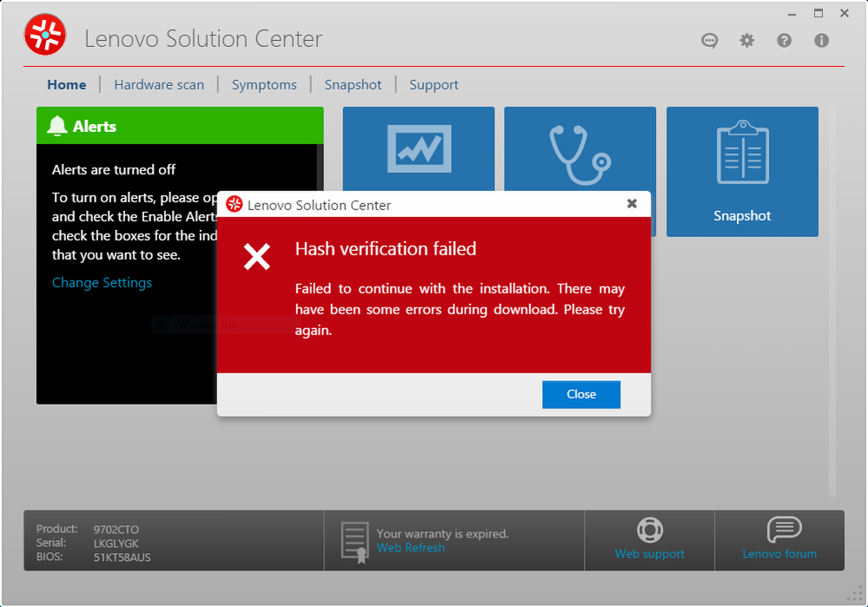Close the main application window
The width and height of the screenshot is (868, 607).
(845, 13)
